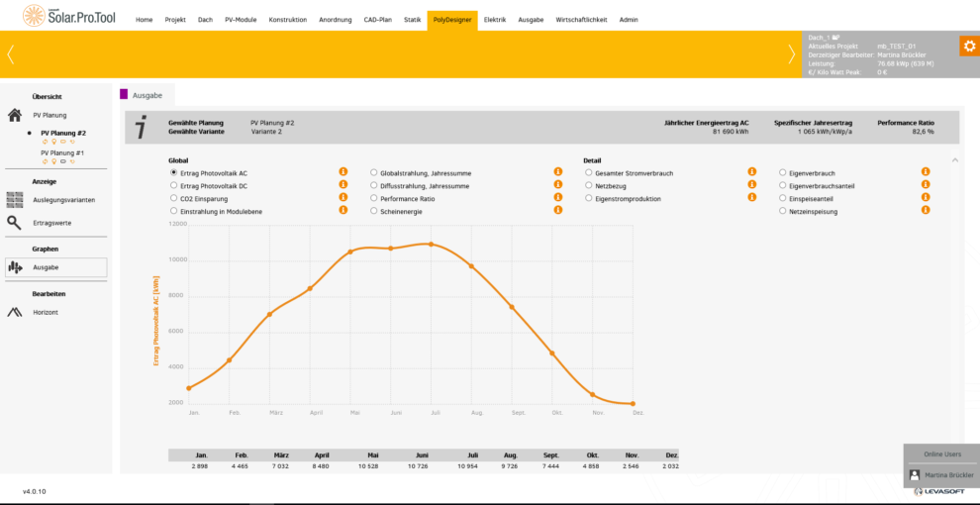Click info icon next to Scheinenergie

pos(558,211)
